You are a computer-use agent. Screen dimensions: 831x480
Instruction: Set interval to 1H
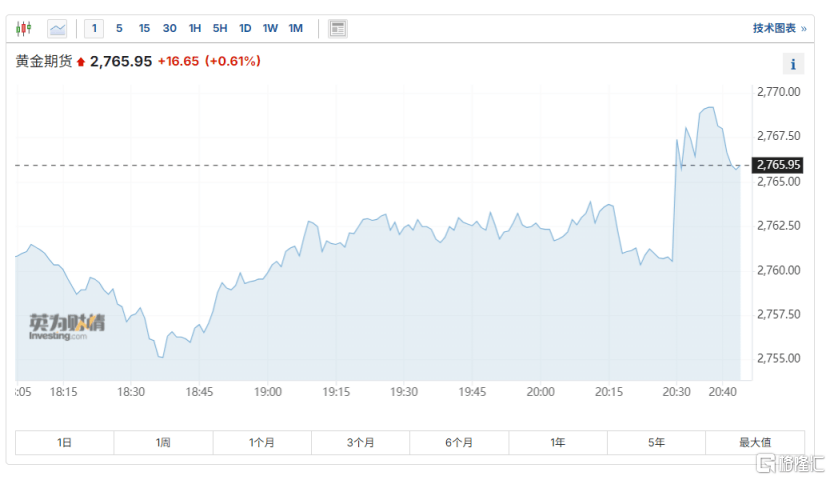[x=195, y=28]
